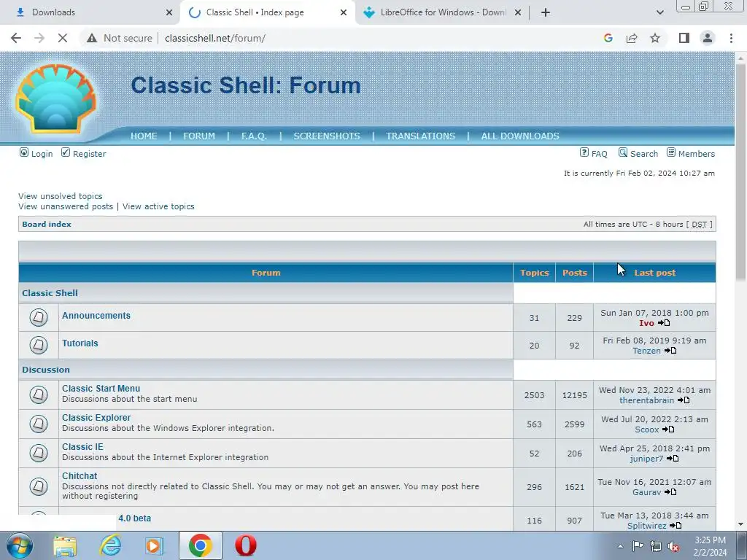Viewport: 747px width, 560px height.
Task: Click the muted volume tray icon
Action: 673,547
